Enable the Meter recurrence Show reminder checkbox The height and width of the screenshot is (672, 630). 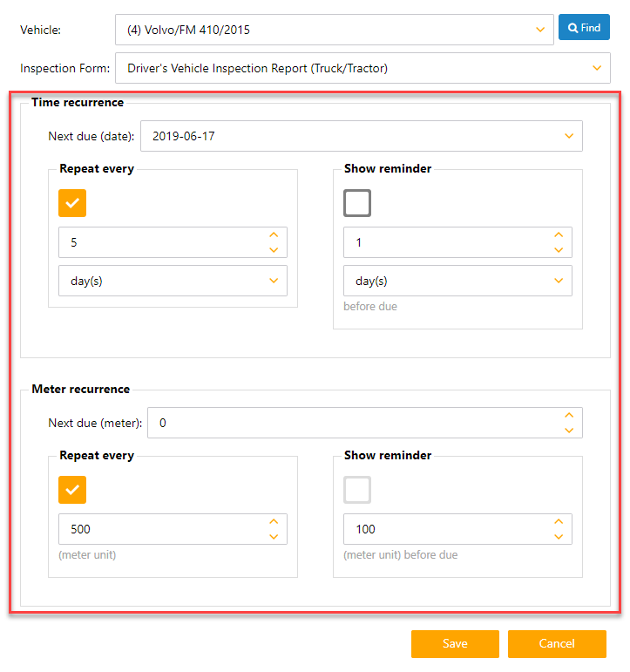click(357, 490)
